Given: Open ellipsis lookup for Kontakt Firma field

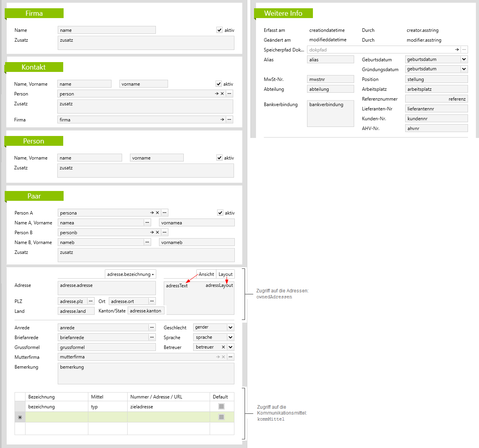Looking at the screenshot, I should point(229,119).
